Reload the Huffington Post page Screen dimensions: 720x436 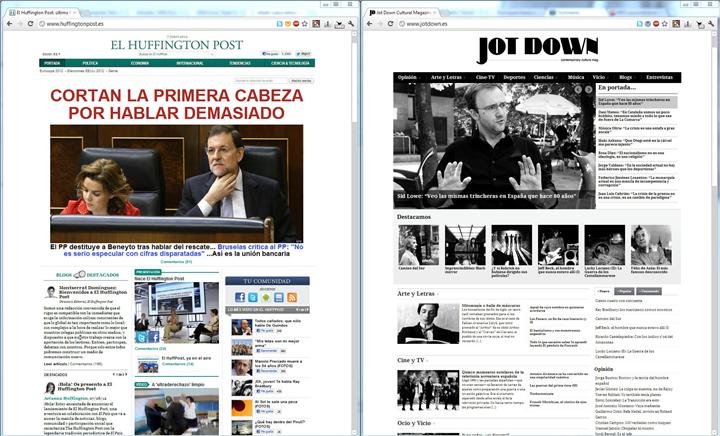30,24
